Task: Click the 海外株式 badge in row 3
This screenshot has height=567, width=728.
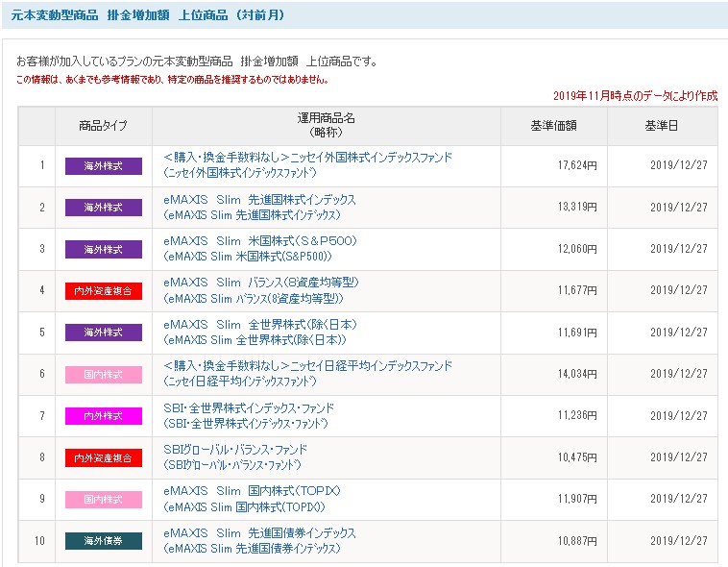Action: [x=104, y=249]
